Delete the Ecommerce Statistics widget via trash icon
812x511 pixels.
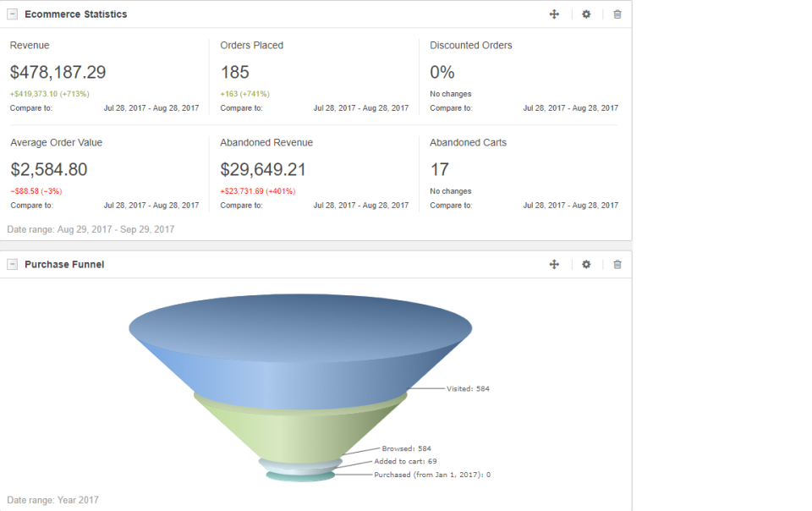tap(617, 14)
